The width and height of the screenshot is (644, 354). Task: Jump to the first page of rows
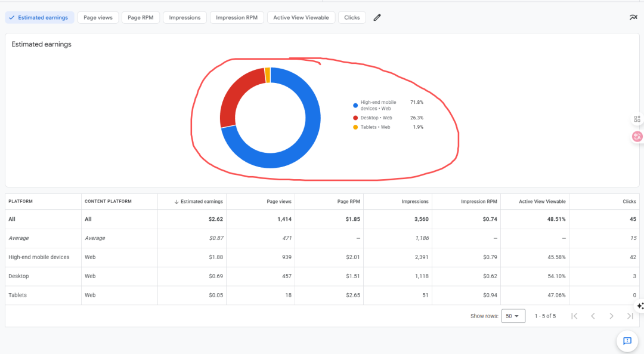pyautogui.click(x=574, y=316)
